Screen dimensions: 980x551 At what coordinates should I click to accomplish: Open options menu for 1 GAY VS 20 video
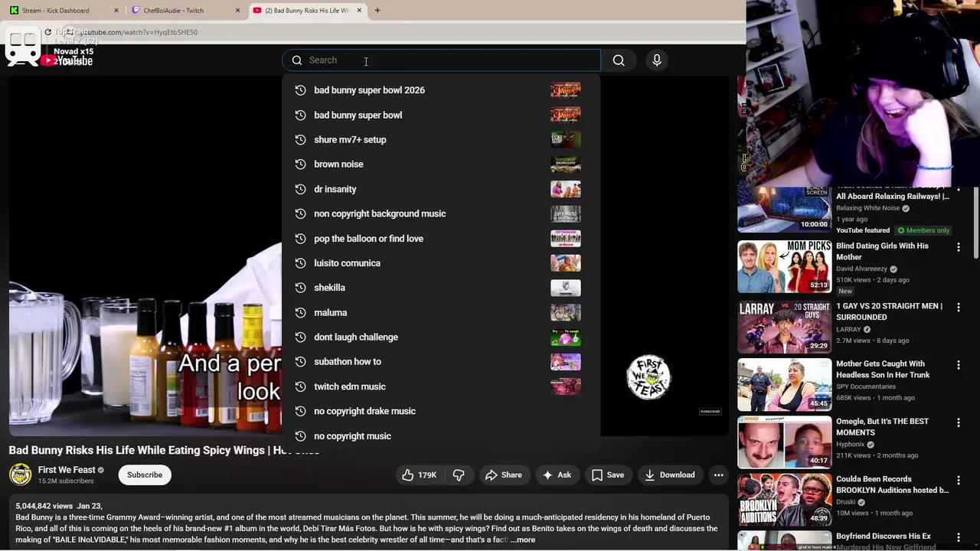tap(959, 308)
